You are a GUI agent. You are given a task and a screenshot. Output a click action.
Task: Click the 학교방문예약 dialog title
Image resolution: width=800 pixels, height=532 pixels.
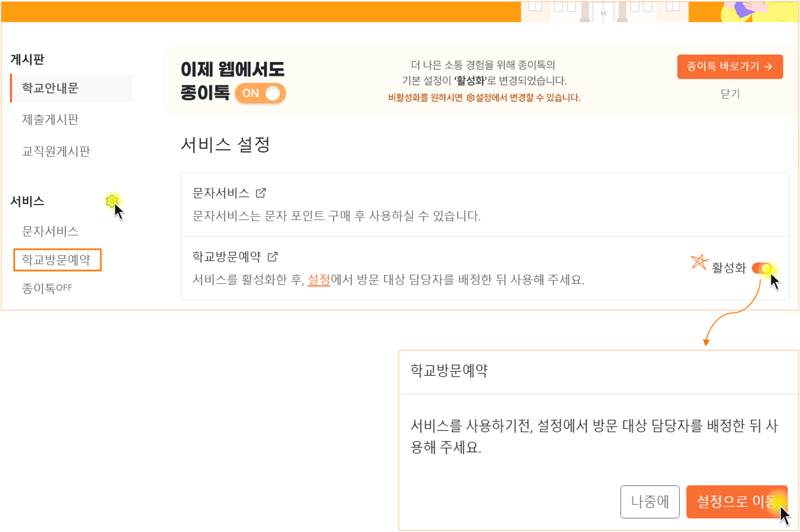[449, 371]
